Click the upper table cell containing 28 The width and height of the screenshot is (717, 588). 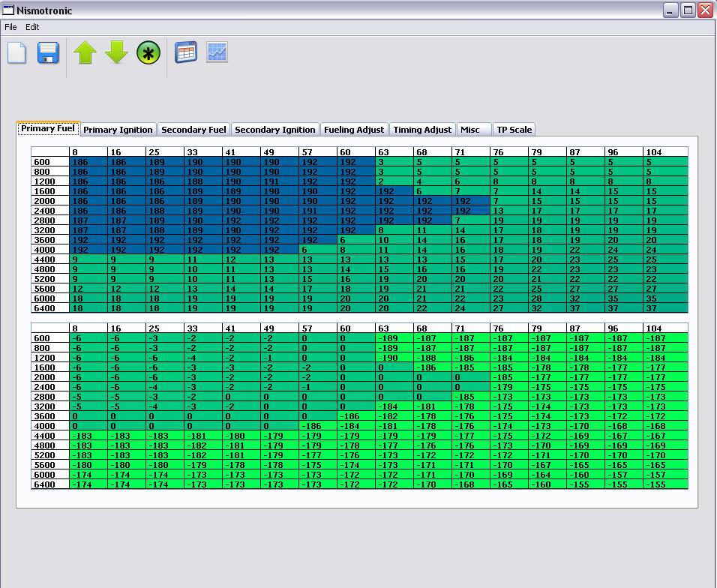pos(547,298)
